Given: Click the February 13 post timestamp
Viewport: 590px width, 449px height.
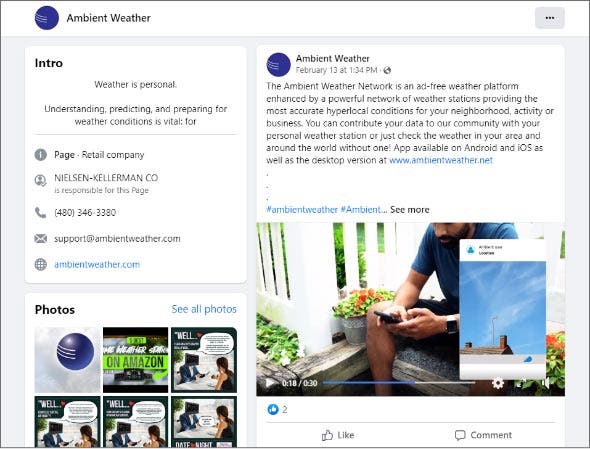Looking at the screenshot, I should tap(336, 70).
